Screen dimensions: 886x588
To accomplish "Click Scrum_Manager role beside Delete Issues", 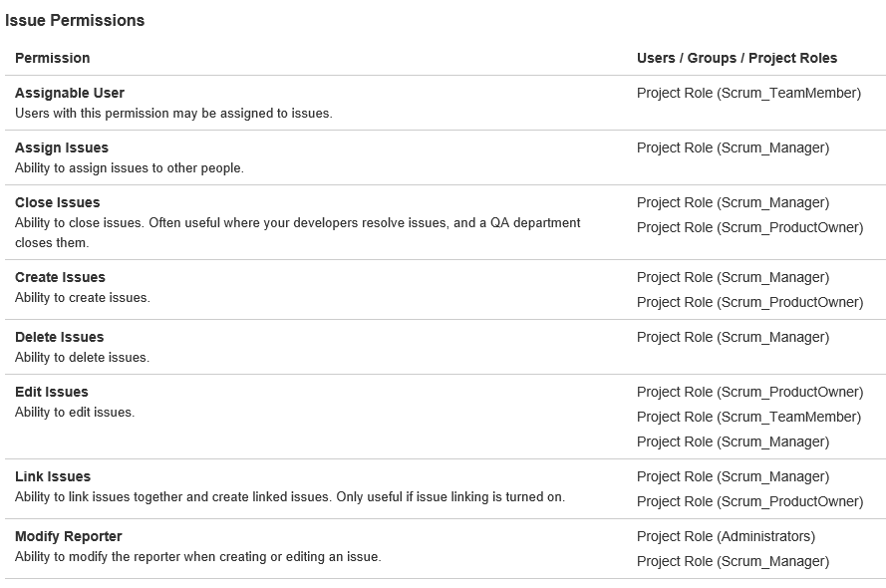I will tap(733, 337).
